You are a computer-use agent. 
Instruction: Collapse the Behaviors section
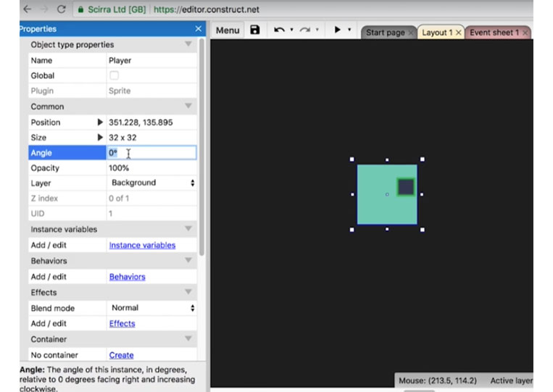(188, 260)
